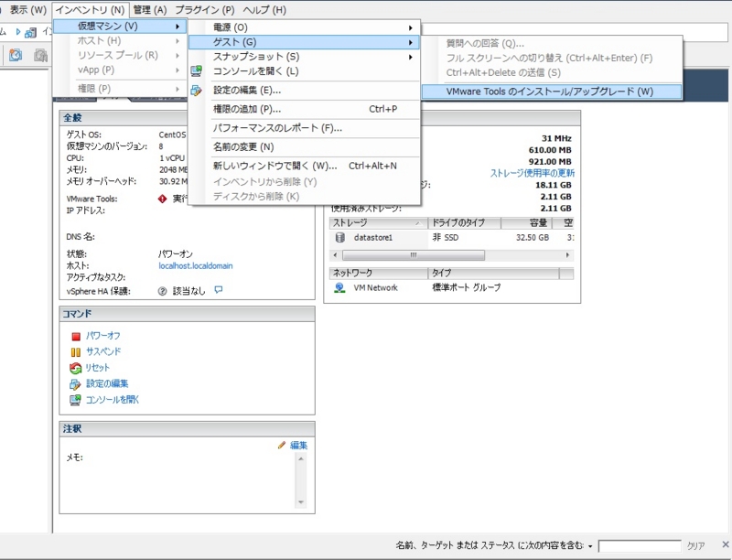Click the red VMware Tools warning icon

pos(162,199)
